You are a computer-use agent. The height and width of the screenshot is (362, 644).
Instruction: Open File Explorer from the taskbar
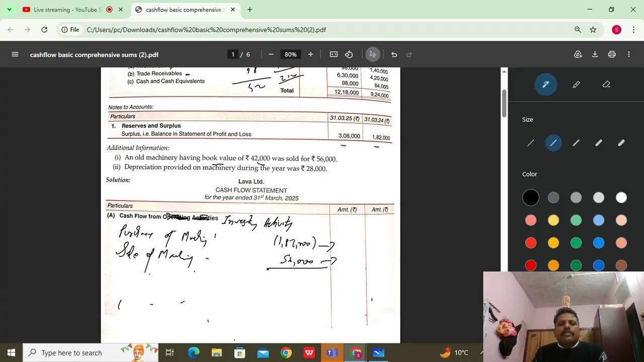point(216,352)
